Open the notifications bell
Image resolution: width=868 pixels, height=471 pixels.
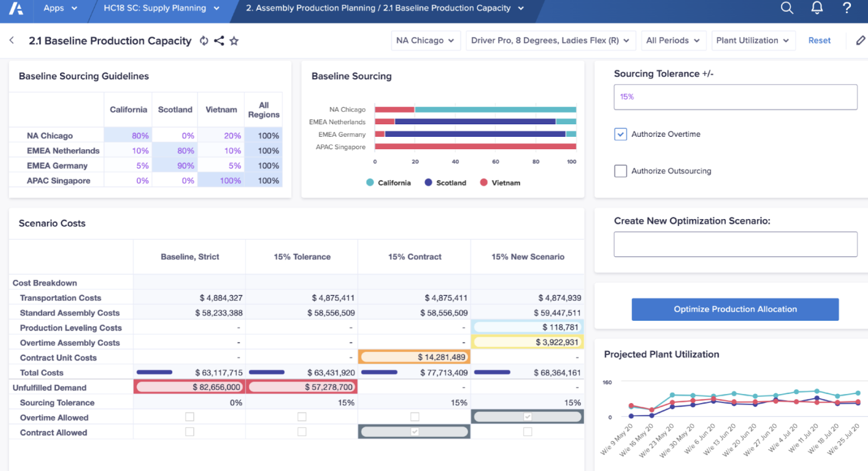[816, 8]
